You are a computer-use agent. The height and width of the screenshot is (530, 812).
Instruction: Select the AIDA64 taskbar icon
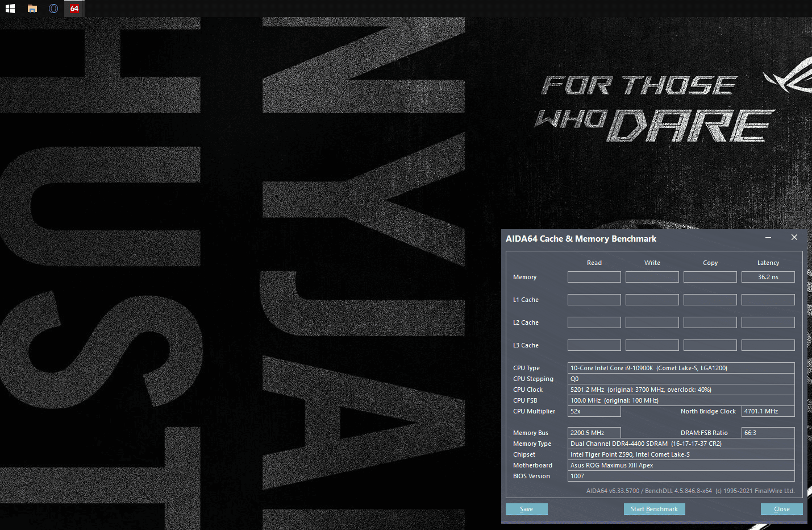pyautogui.click(x=74, y=9)
